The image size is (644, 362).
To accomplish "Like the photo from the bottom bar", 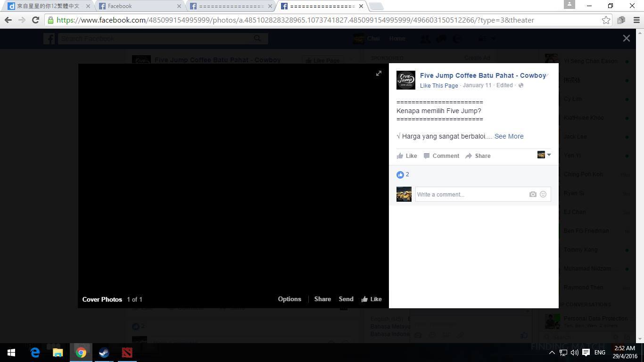I will tap(372, 299).
